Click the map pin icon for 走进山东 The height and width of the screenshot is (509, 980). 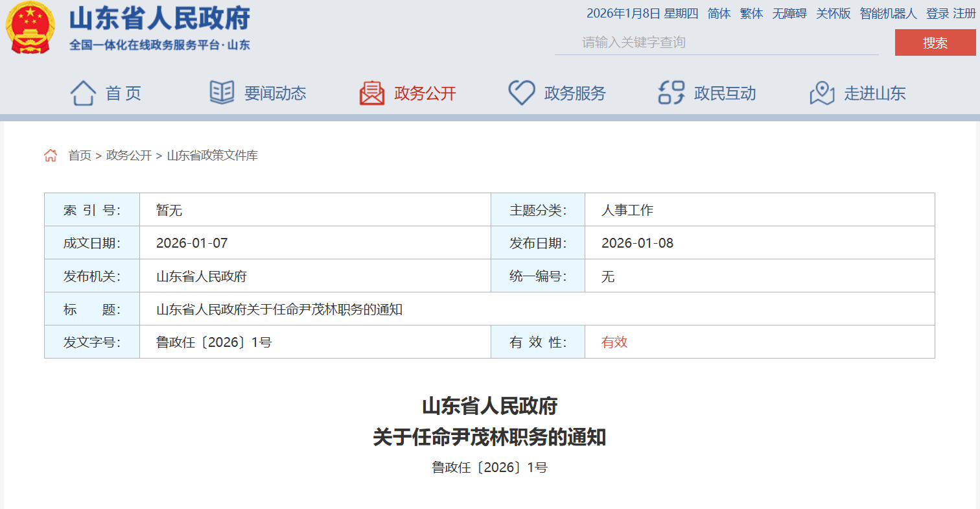pyautogui.click(x=822, y=93)
